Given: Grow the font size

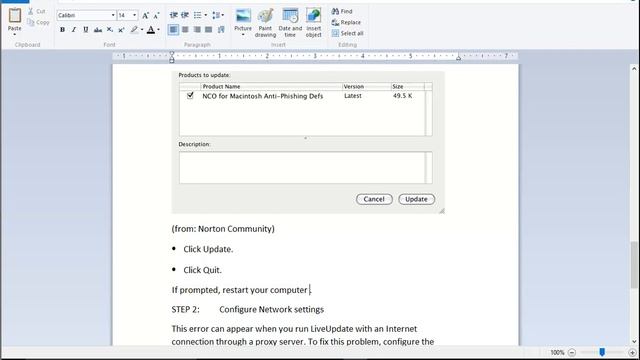Looking at the screenshot, I should pos(145,16).
